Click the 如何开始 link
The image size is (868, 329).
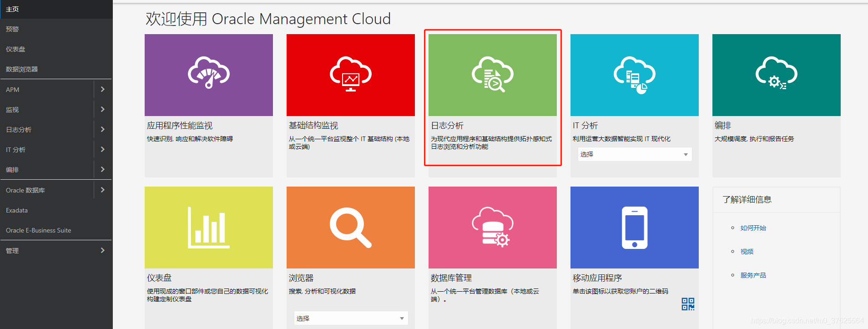tap(753, 228)
